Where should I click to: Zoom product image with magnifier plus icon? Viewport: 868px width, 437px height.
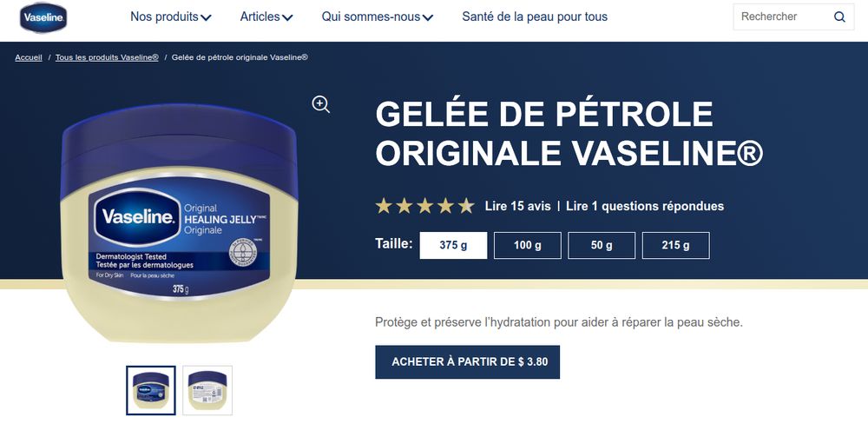(321, 103)
